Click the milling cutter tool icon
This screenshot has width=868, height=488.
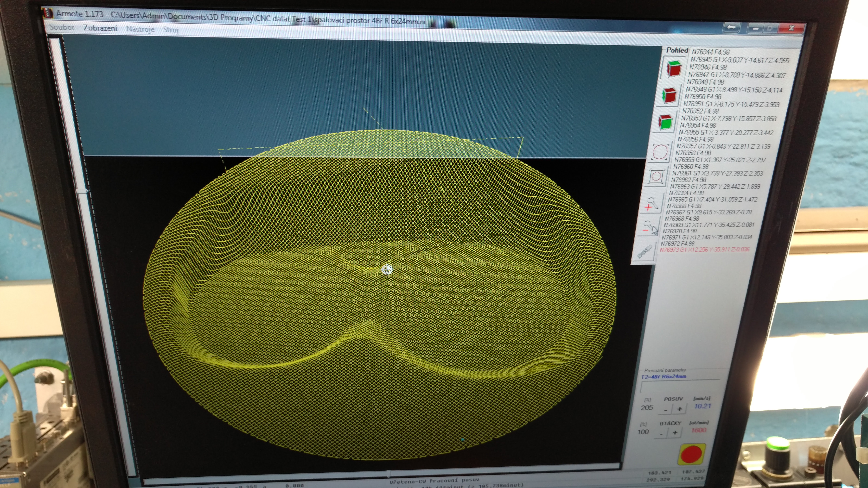pyautogui.click(x=645, y=252)
